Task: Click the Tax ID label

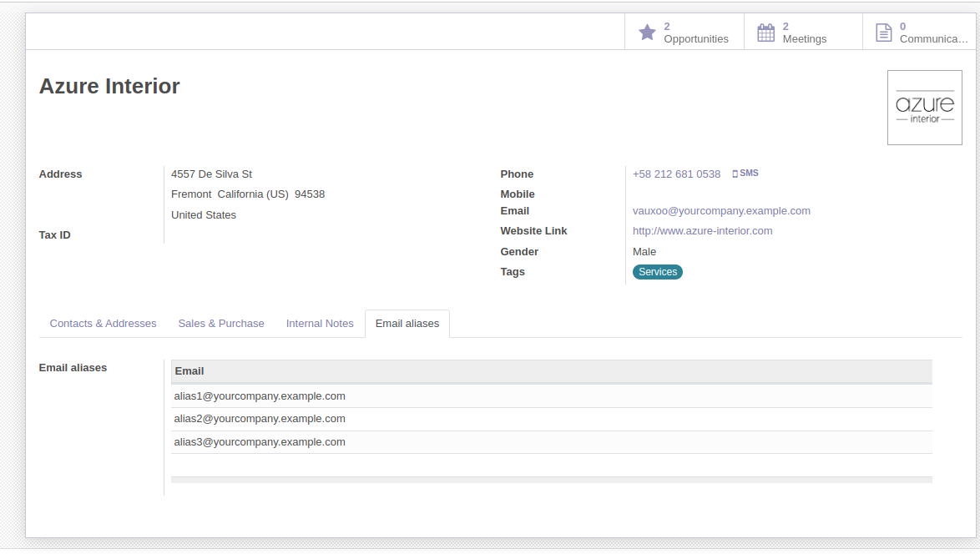Action: coord(55,234)
